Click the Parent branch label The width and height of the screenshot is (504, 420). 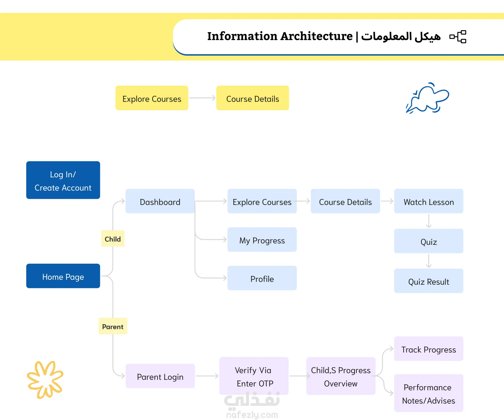tap(113, 326)
